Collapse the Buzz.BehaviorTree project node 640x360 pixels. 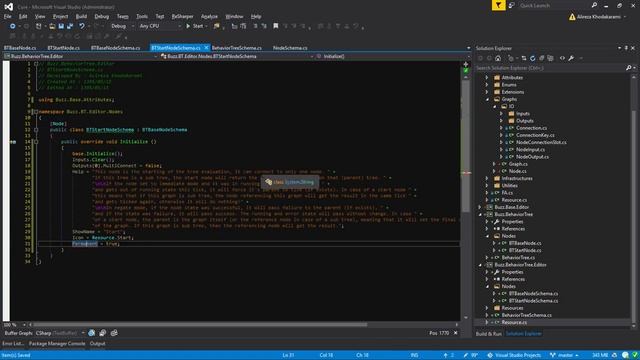pos(480,214)
